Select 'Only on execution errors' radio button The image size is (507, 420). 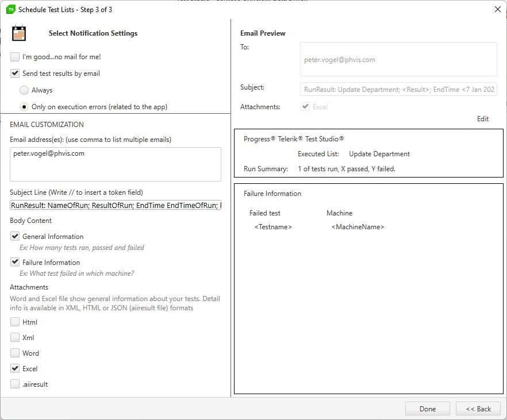point(24,107)
